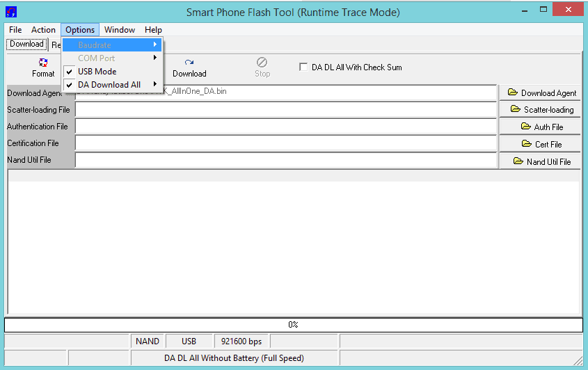Open the File menu
This screenshot has width=588, height=370.
(x=15, y=30)
